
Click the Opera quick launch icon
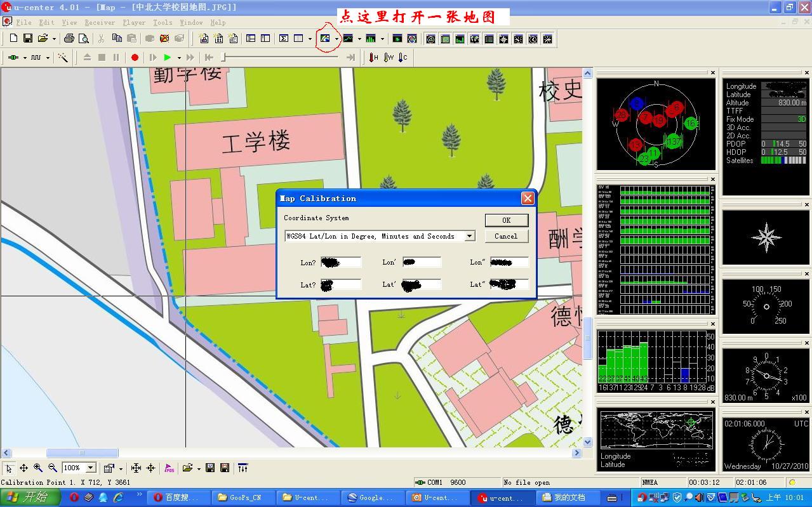[74, 497]
